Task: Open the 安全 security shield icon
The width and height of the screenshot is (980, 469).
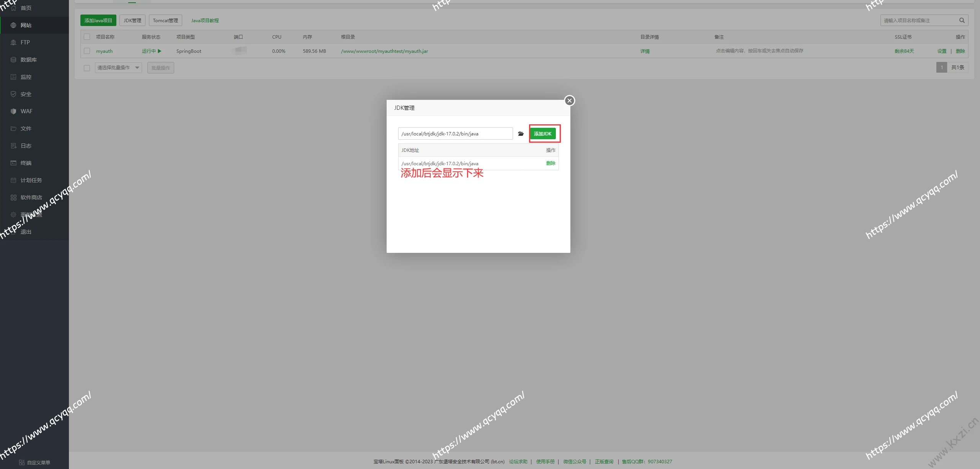Action: click(x=13, y=94)
